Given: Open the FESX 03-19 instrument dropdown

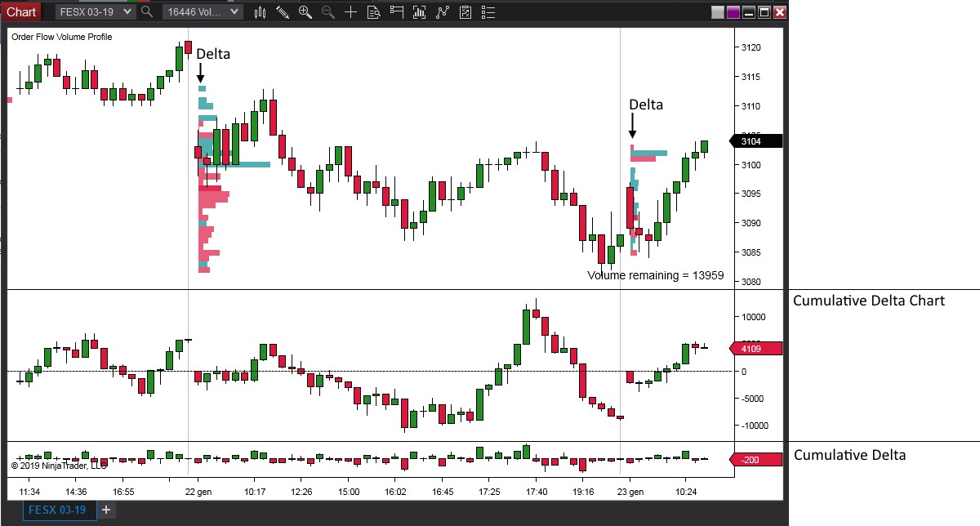Looking at the screenshot, I should [95, 12].
